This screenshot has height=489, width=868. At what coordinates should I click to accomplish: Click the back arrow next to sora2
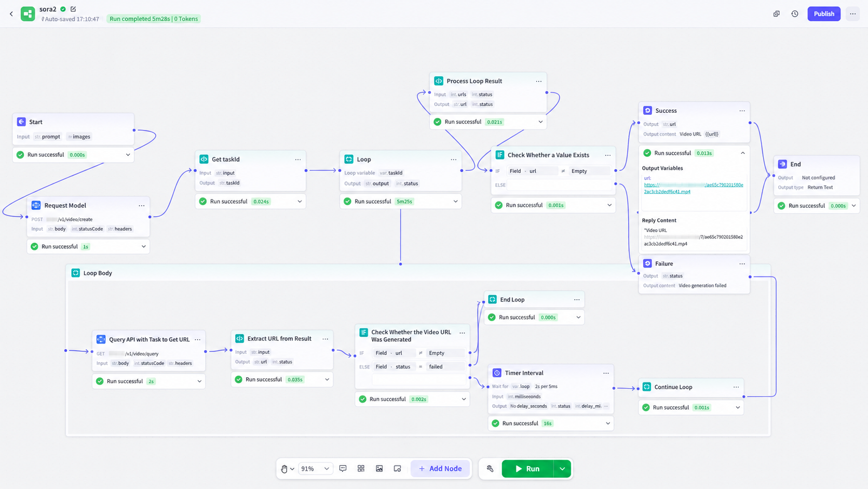[x=11, y=14]
